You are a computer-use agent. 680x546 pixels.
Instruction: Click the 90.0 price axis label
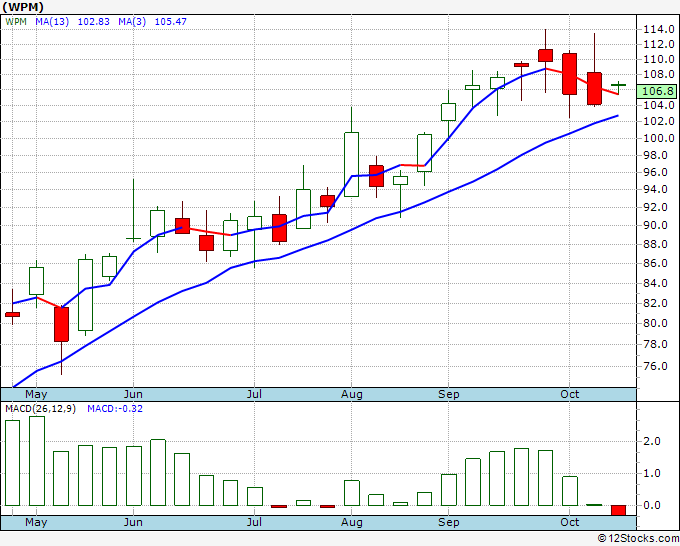(655, 225)
